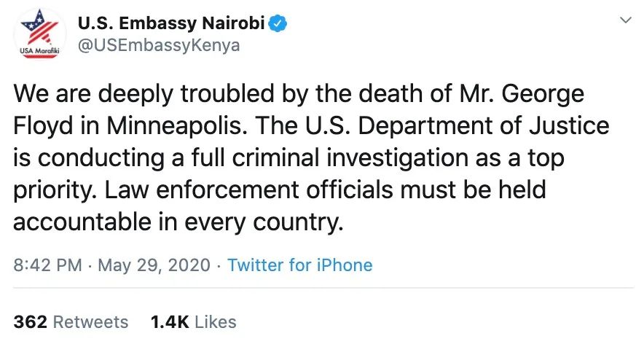The height and width of the screenshot is (344, 644).
Task: Click the Likes label
Action: pyautogui.click(x=216, y=321)
